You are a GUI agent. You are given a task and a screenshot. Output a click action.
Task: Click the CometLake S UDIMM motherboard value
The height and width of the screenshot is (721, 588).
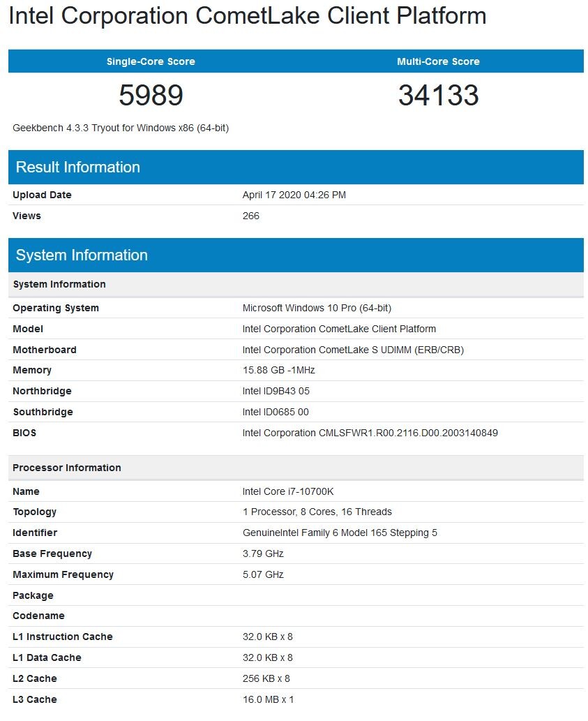coord(353,350)
